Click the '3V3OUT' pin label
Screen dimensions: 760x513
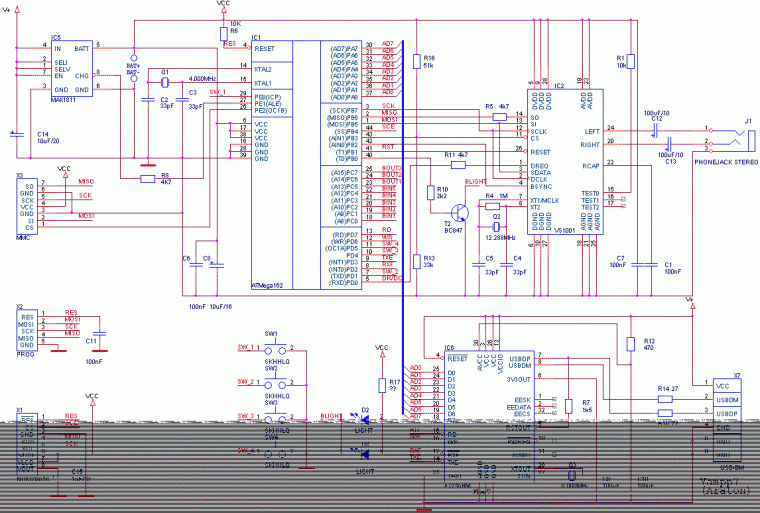(x=519, y=380)
